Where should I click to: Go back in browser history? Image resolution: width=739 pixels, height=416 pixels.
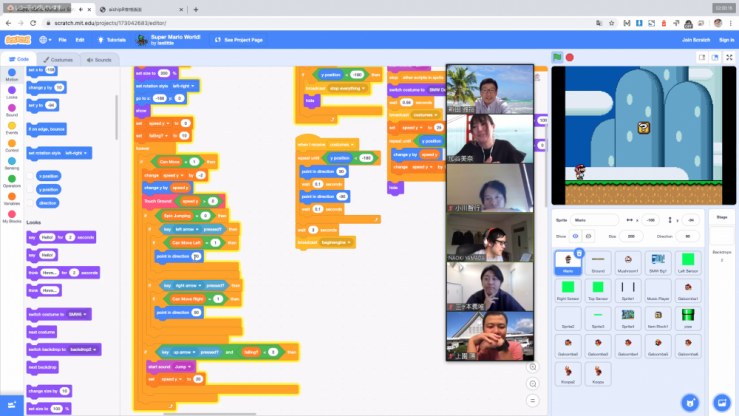click(8, 23)
